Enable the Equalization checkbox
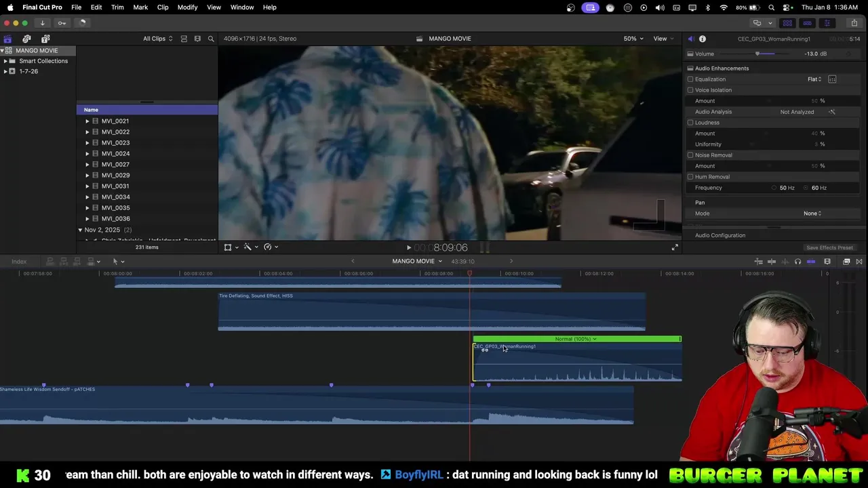 coord(690,79)
